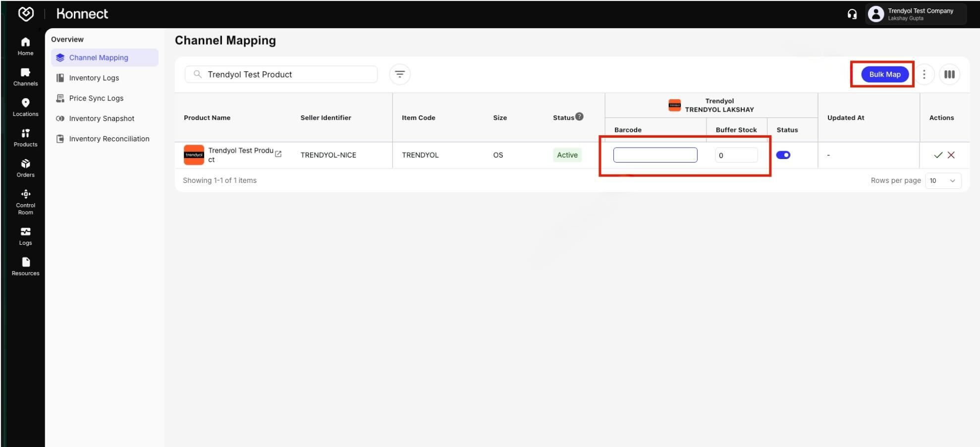
Task: Open the Channels section in sidebar
Action: click(25, 77)
